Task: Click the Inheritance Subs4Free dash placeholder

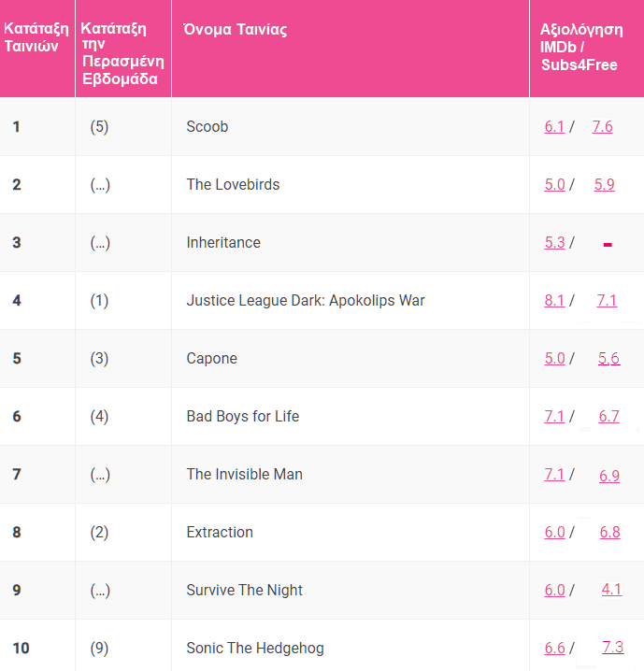Action: 608,245
